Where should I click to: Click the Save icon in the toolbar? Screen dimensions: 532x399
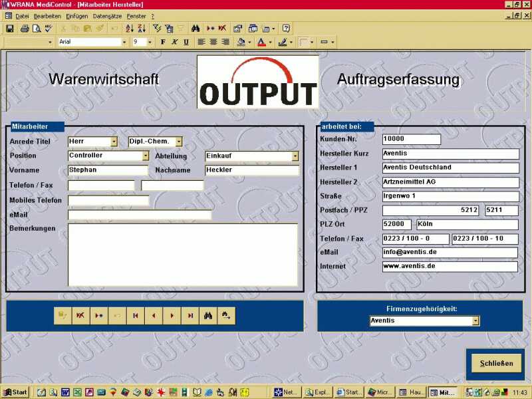point(10,29)
